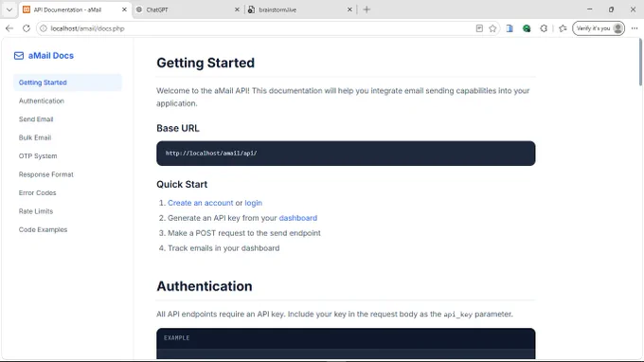Screen dimensions: 644x362
Task: Open Send Email docs section
Action: (x=36, y=119)
